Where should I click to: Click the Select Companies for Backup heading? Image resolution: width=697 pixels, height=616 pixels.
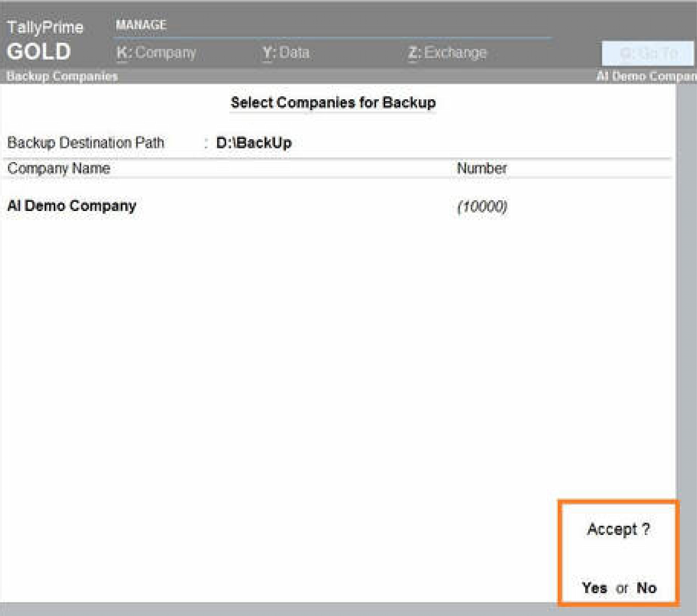pyautogui.click(x=333, y=103)
